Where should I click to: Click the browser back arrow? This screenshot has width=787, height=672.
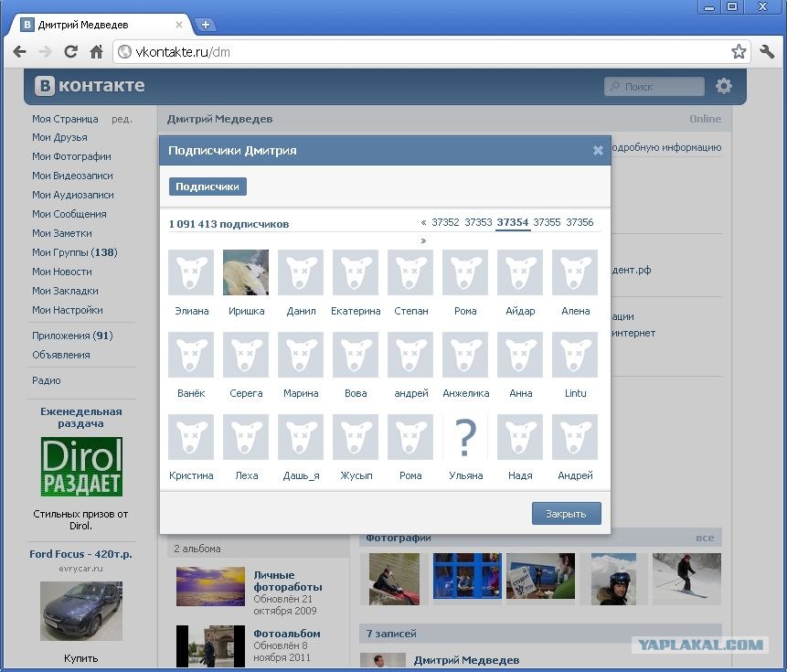[x=19, y=52]
